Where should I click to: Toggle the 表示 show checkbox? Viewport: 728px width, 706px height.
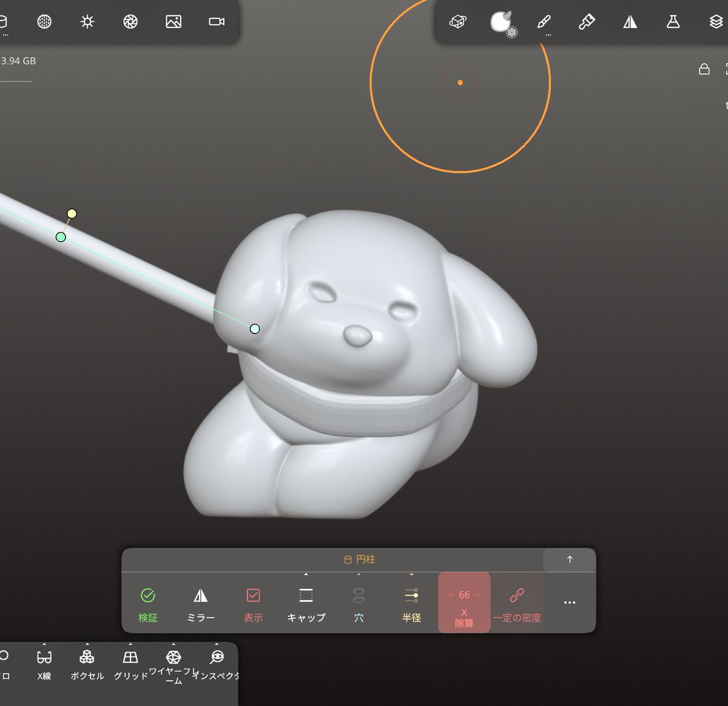coord(253,604)
